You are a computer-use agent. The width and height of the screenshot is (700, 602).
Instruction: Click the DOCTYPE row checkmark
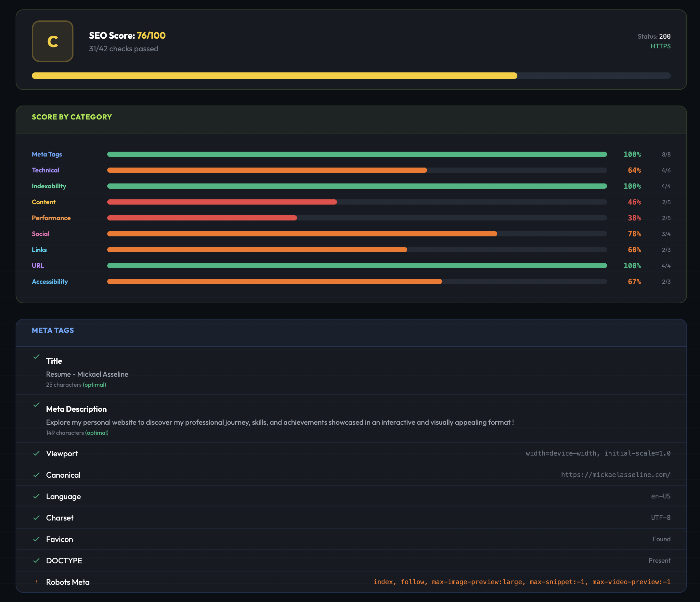(x=36, y=560)
